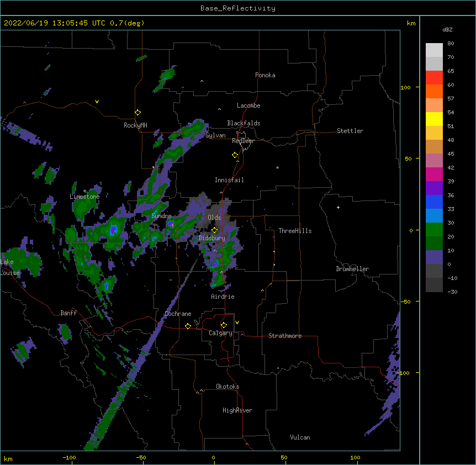Click the km unit label at bottom left
Image resolution: width=476 pixels, height=465 pixels.
pyautogui.click(x=8, y=458)
